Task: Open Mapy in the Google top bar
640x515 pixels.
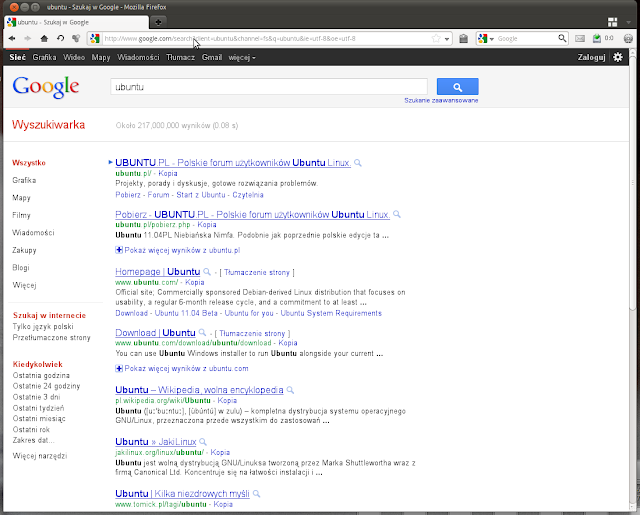Action: [101, 57]
